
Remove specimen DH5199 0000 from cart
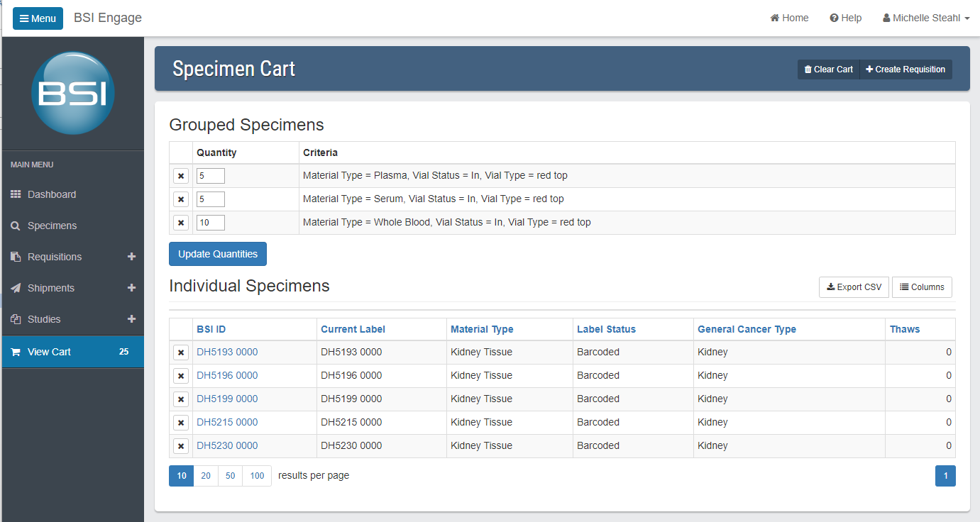tap(181, 399)
